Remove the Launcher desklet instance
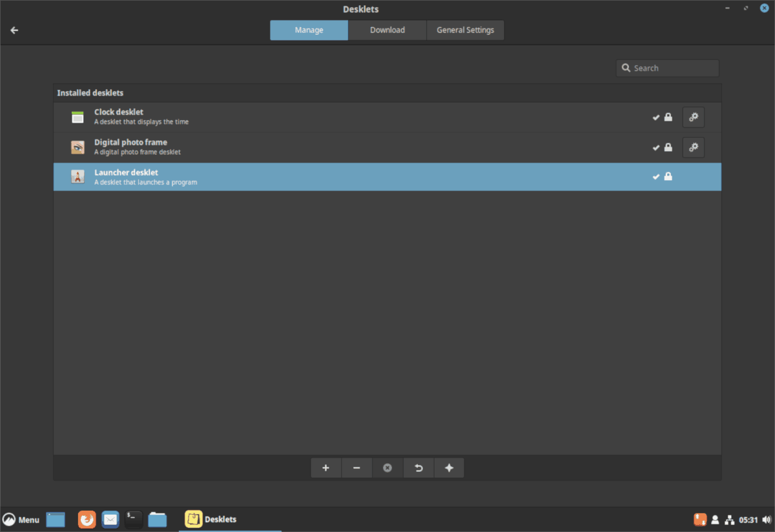This screenshot has width=775, height=532. tap(356, 467)
